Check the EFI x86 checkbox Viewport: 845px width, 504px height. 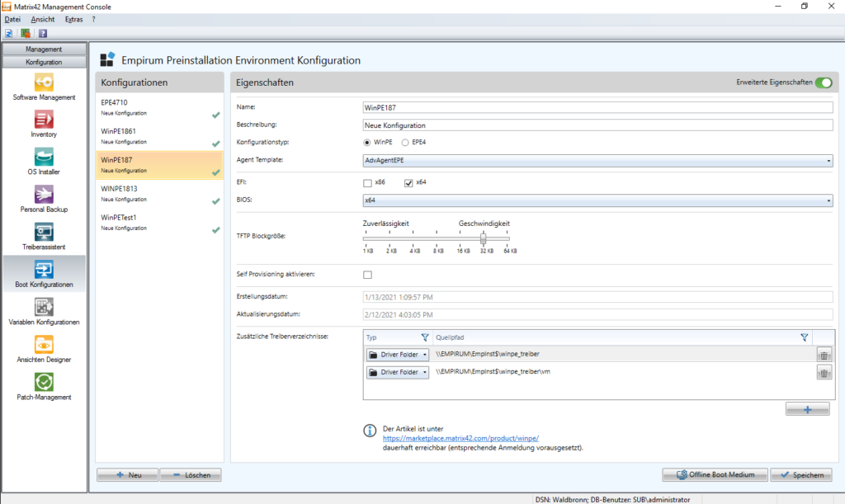(x=367, y=183)
